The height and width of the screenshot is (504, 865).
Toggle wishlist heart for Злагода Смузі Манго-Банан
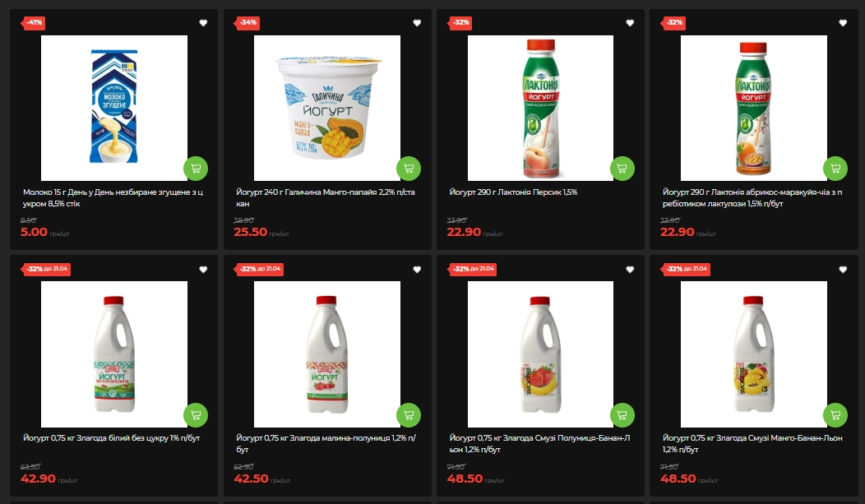tap(843, 269)
